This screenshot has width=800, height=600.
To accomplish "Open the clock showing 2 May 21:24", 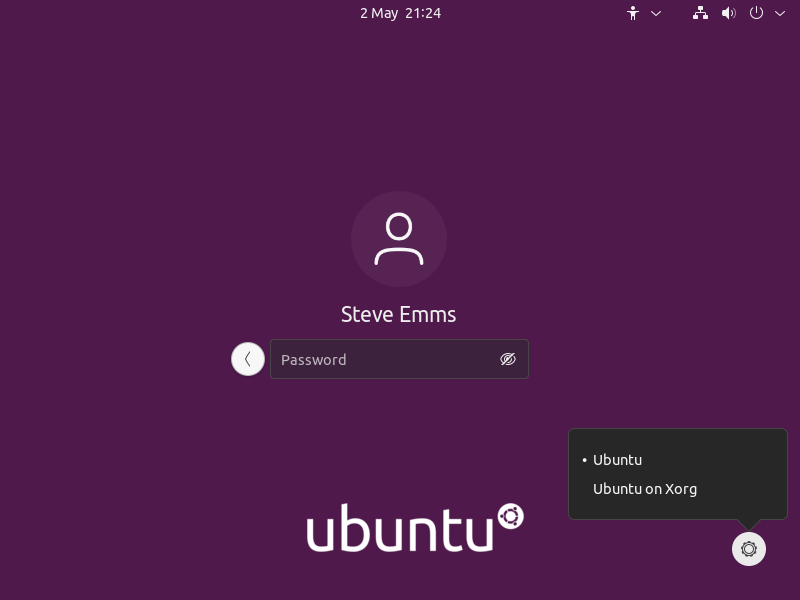I will pos(401,13).
